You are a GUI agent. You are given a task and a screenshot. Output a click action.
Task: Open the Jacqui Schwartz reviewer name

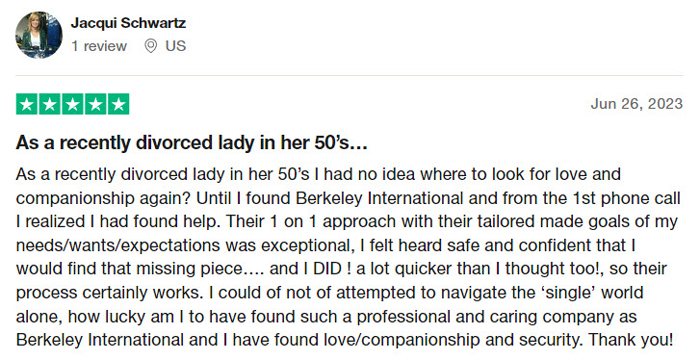point(128,23)
